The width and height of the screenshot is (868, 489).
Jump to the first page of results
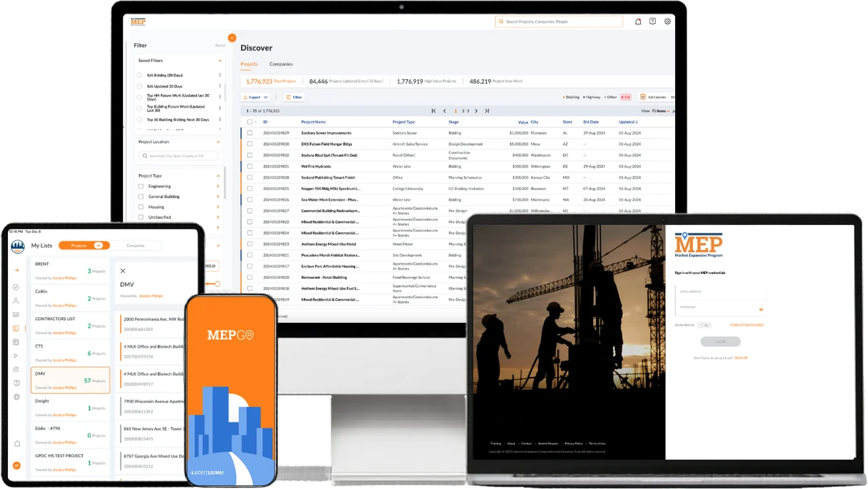pos(433,111)
